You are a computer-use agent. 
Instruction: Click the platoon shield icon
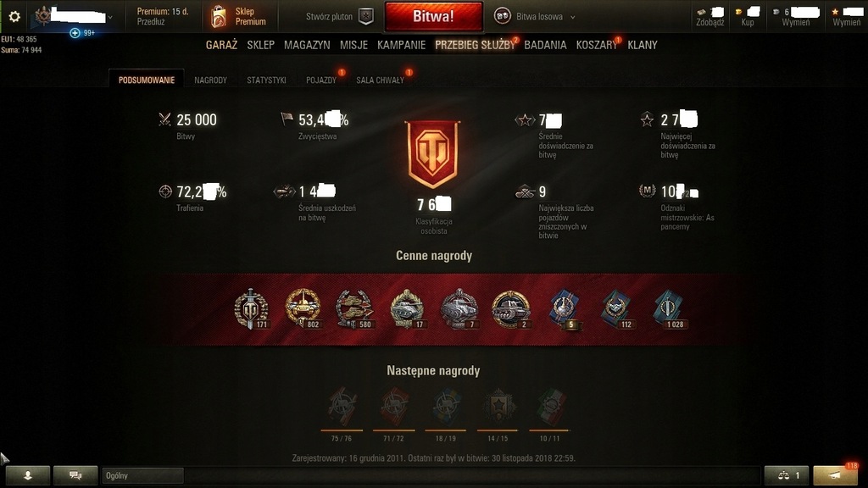pos(366,17)
